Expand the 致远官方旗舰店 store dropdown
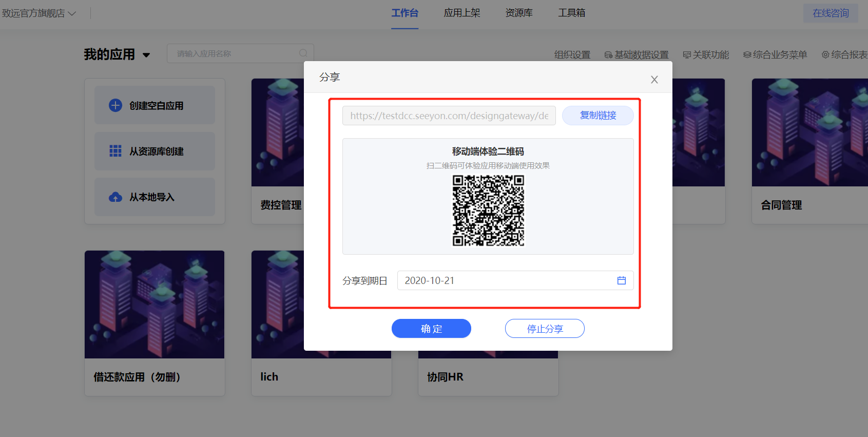Viewport: 868px width, 437px height. pos(39,13)
